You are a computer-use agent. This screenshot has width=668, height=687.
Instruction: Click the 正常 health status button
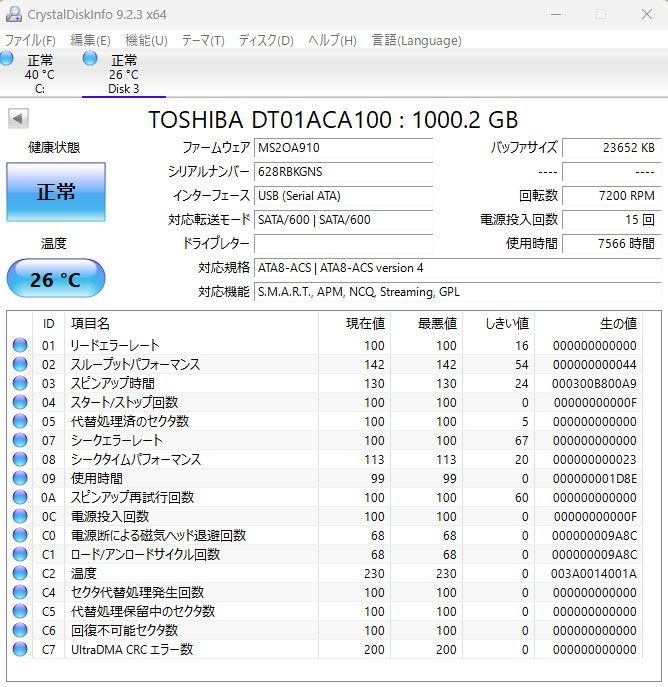point(56,192)
